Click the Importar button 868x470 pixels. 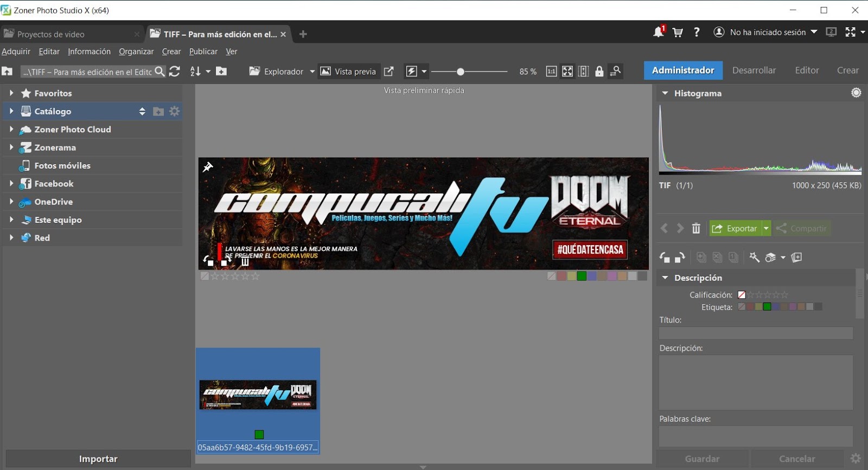tap(98, 459)
